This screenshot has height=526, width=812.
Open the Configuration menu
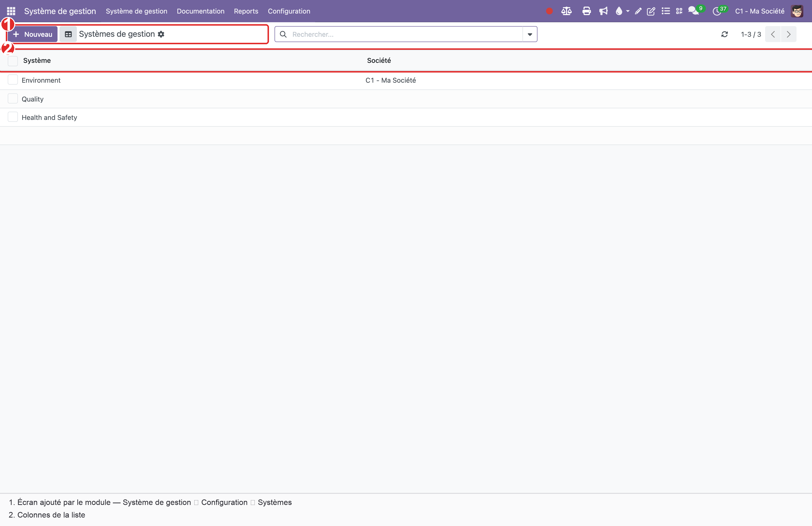289,11
